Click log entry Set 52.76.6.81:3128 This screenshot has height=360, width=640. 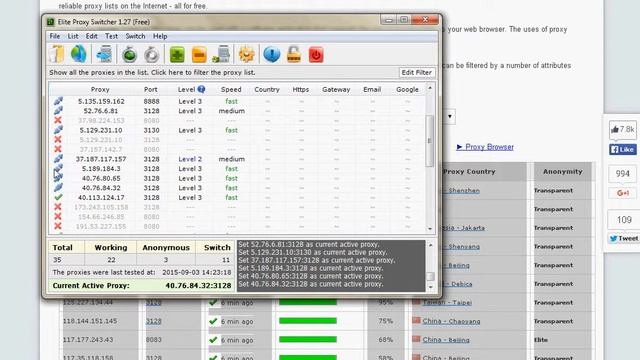pos(309,244)
